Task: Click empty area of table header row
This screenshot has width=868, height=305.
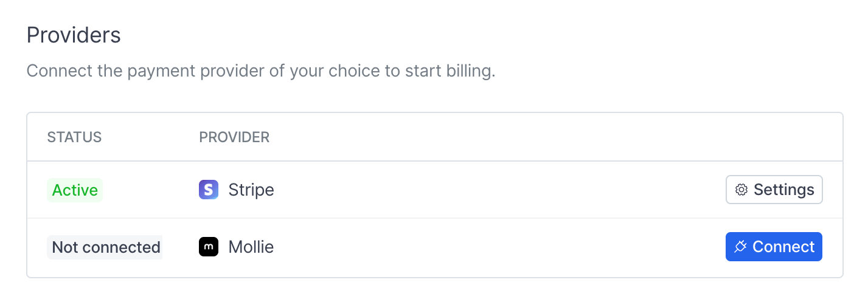Action: coord(547,137)
